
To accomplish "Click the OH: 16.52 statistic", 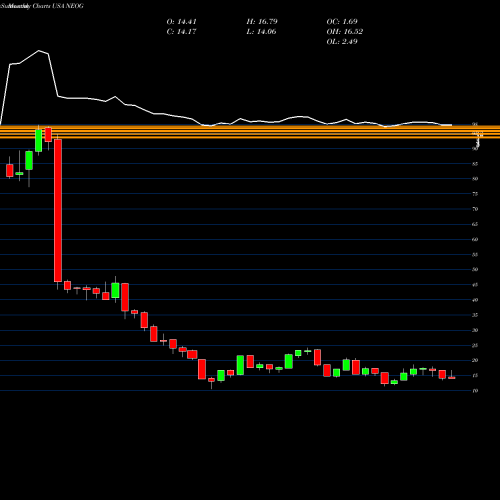I will 345,32.
